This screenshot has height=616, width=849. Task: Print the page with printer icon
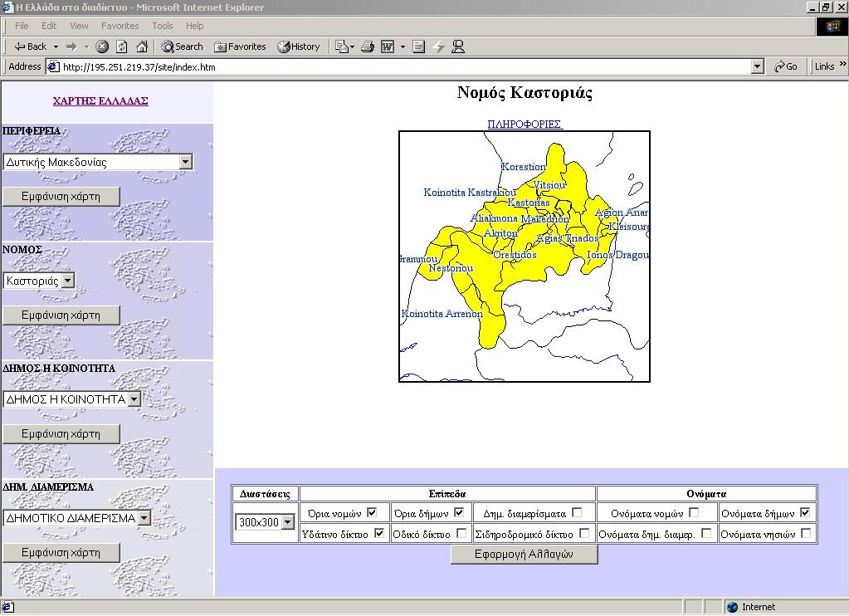tap(368, 46)
